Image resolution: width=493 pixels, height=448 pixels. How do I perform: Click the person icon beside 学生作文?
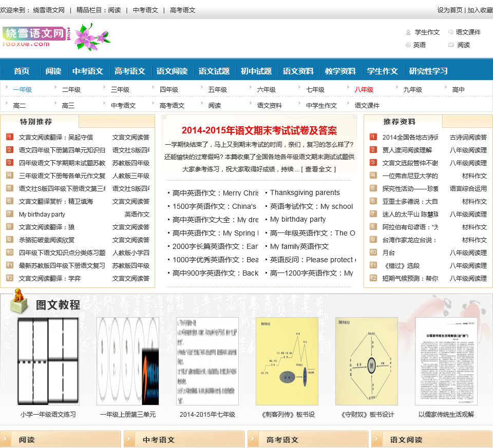click(x=408, y=32)
